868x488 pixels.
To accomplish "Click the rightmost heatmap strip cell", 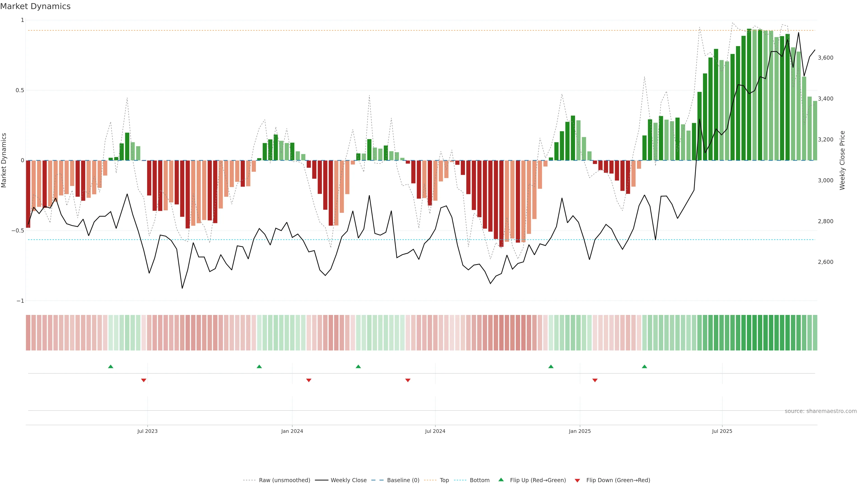I will (815, 333).
